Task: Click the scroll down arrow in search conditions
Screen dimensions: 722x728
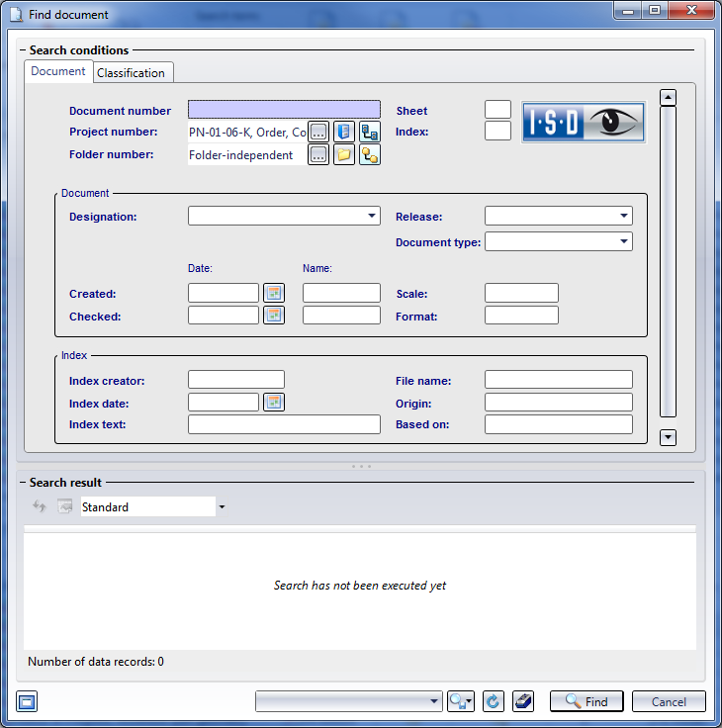Action: coord(668,437)
